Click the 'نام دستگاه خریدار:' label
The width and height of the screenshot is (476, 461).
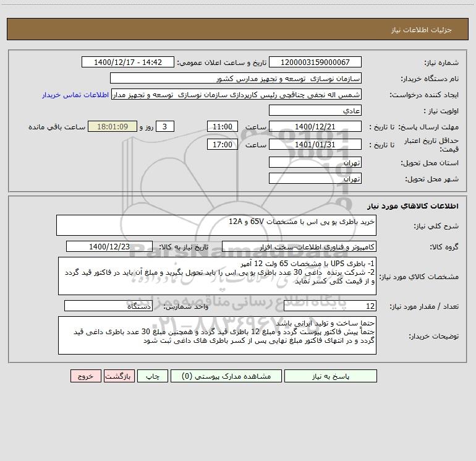[430, 79]
